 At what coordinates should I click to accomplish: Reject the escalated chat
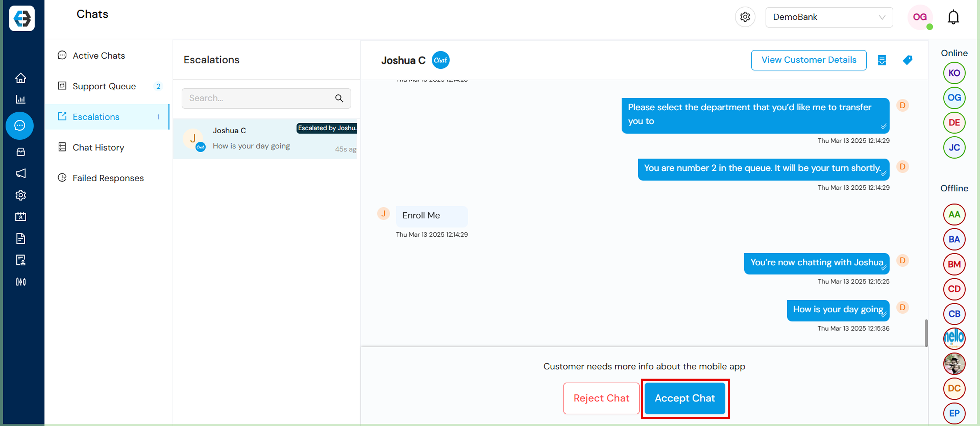pyautogui.click(x=601, y=398)
